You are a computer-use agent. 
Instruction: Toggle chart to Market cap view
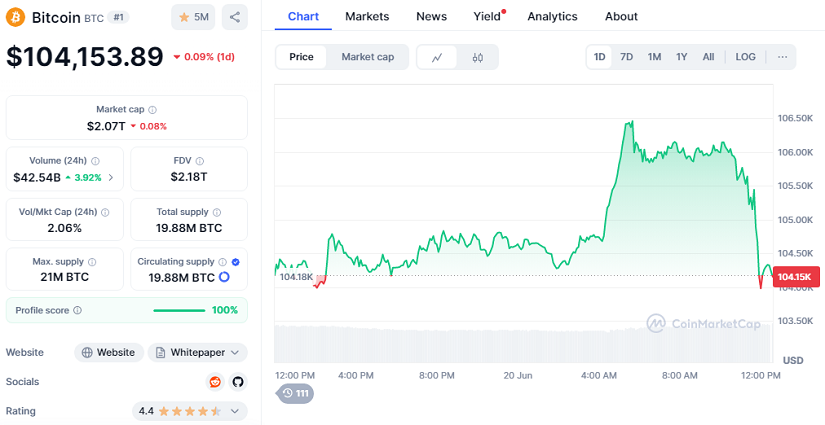point(367,57)
